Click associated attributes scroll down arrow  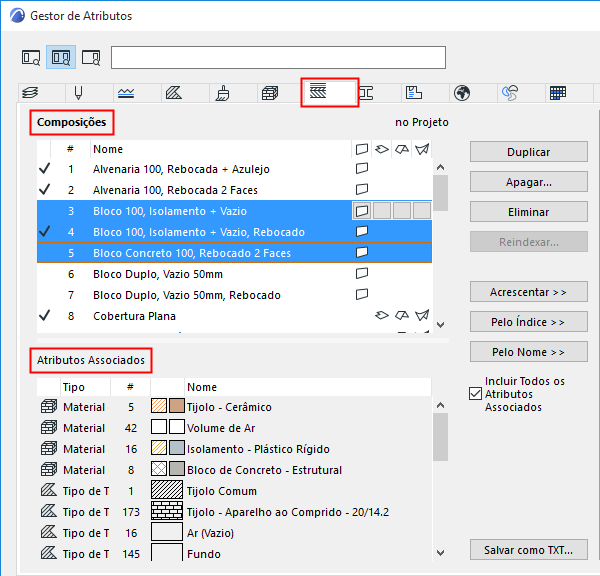[440, 553]
